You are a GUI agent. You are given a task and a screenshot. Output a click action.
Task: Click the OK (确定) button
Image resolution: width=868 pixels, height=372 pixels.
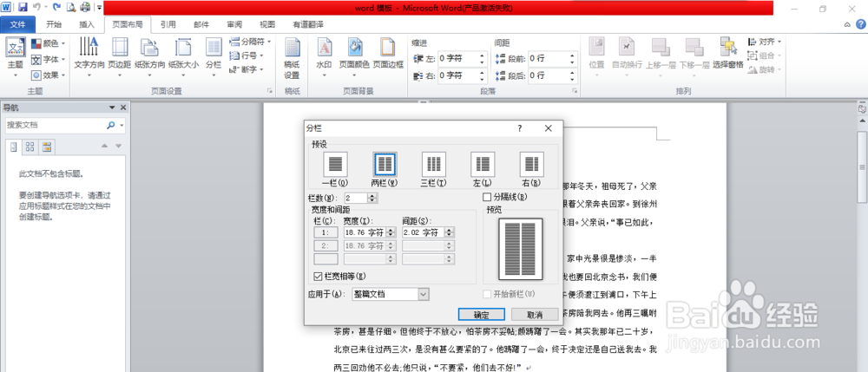point(482,315)
